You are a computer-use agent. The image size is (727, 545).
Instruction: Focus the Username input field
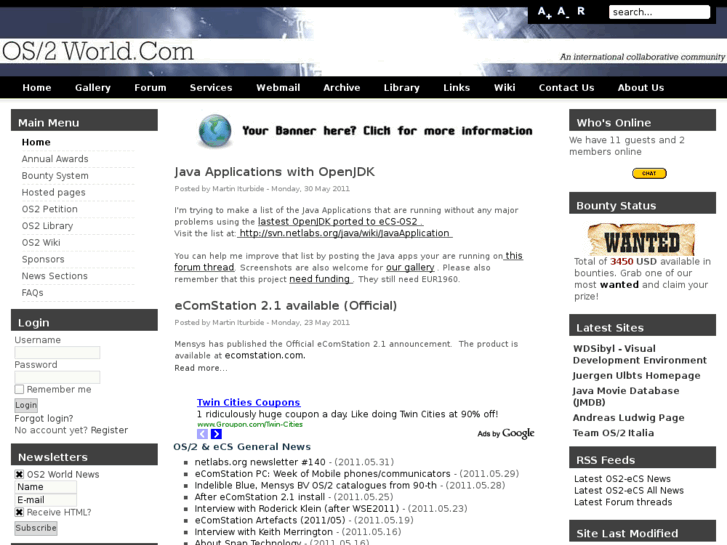[57, 353]
